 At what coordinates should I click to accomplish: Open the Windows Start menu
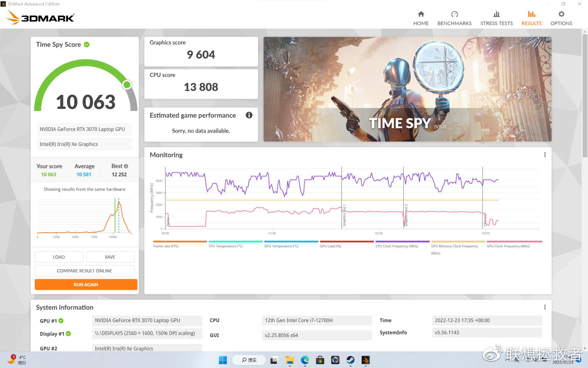(x=223, y=360)
